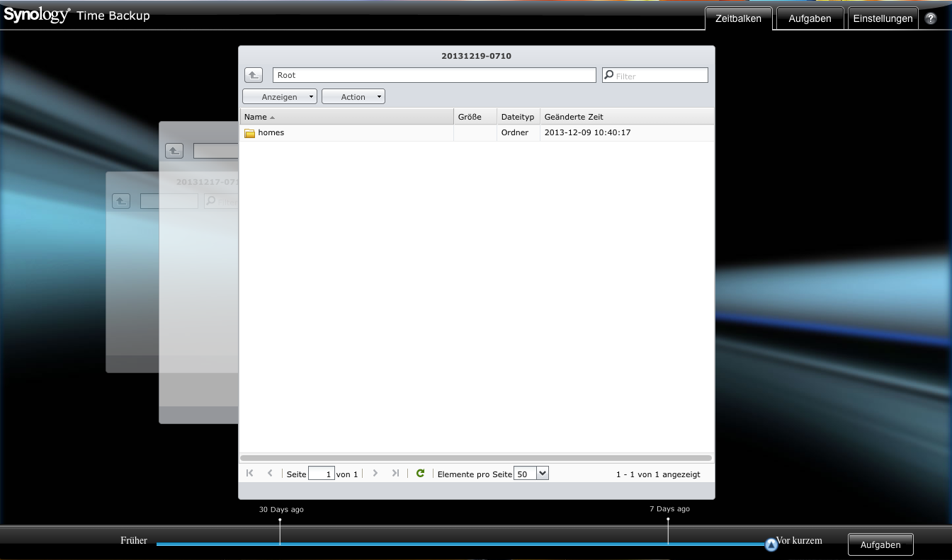Screen dimensions: 952x560
Task: Open the Anzeigen dropdown menu
Action: click(280, 96)
